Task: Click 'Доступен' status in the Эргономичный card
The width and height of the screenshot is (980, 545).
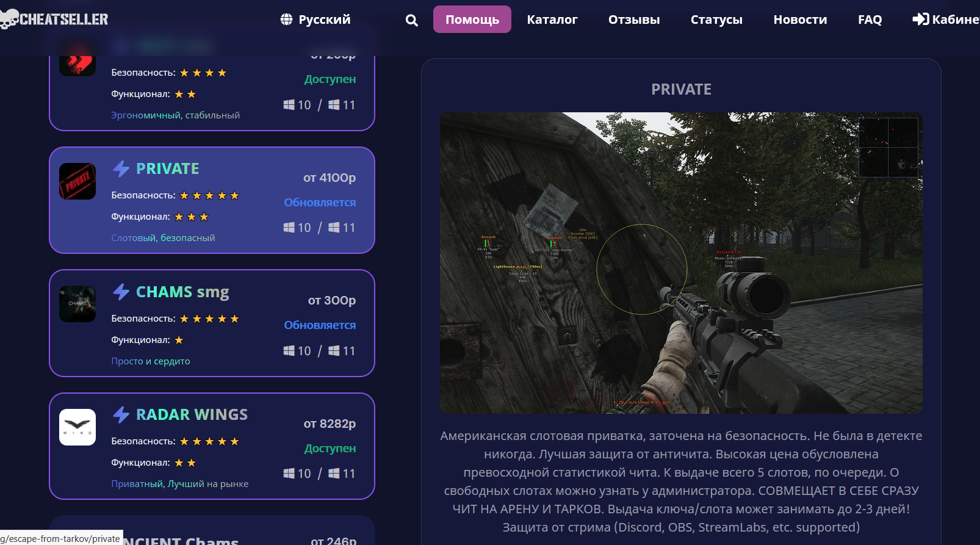Action: click(x=330, y=79)
